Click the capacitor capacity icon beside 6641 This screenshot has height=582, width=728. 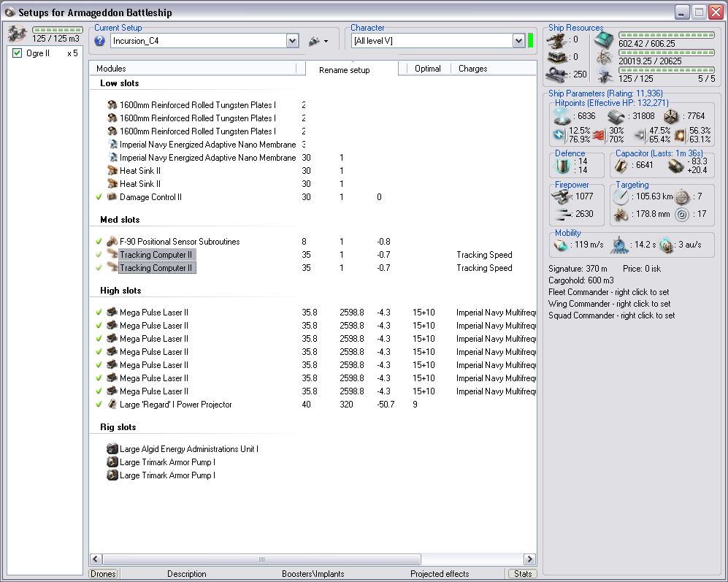tap(621, 165)
